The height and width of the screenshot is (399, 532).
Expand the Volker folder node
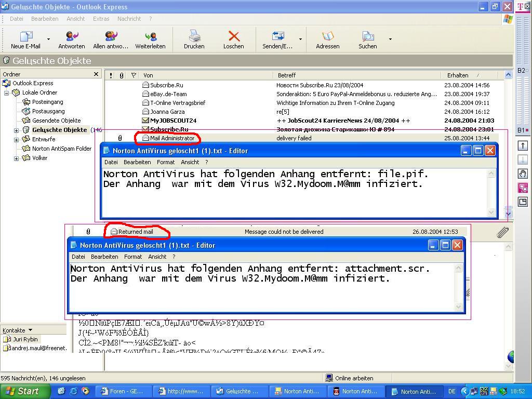click(16, 158)
